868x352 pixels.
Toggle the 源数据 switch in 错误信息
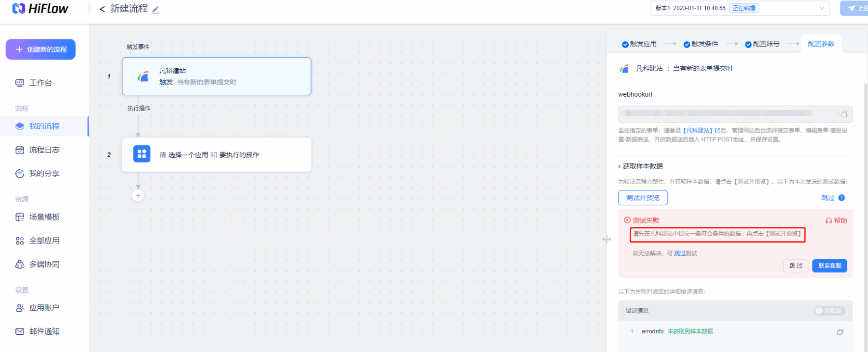829,311
